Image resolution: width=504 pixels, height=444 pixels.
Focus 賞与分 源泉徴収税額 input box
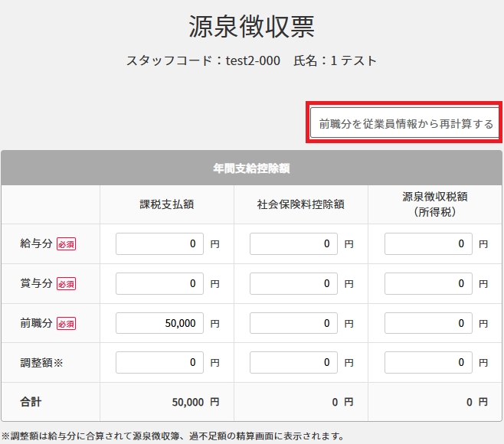point(428,283)
